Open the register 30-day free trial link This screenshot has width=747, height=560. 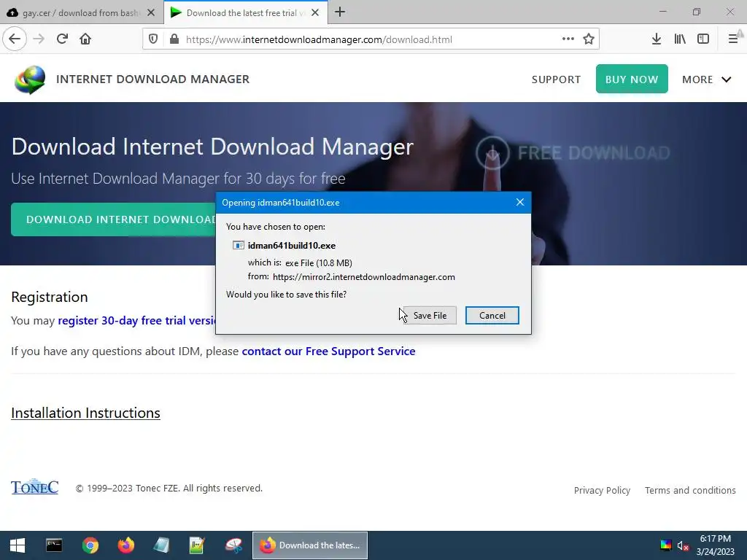136,321
